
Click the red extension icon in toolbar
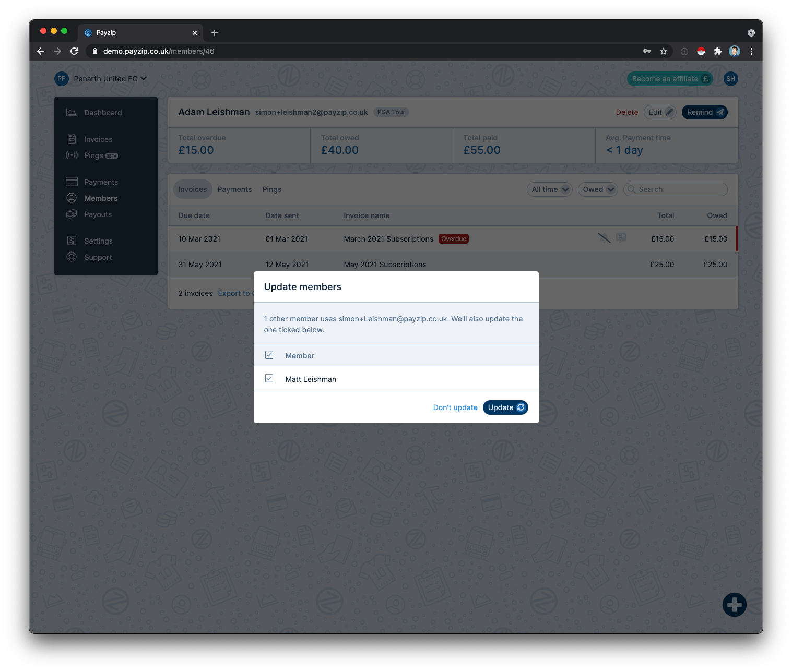point(701,51)
